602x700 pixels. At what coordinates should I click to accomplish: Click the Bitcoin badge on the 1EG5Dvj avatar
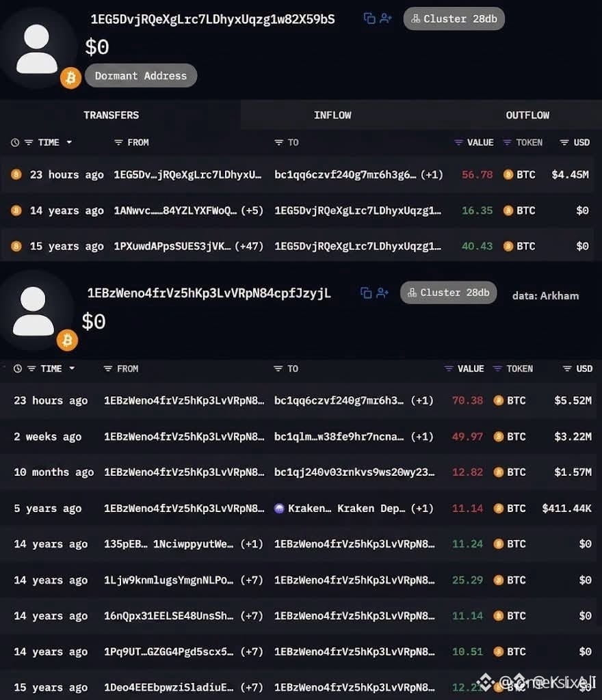(x=70, y=78)
